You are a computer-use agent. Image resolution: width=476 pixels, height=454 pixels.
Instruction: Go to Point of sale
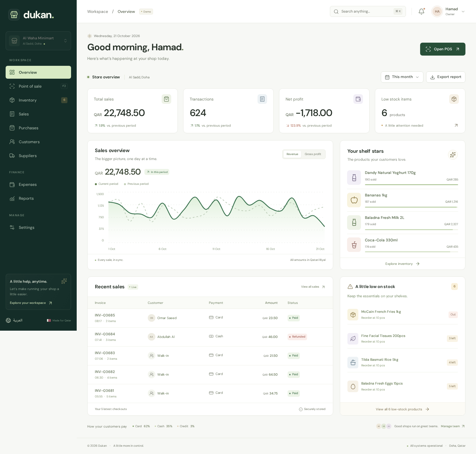pyautogui.click(x=38, y=86)
